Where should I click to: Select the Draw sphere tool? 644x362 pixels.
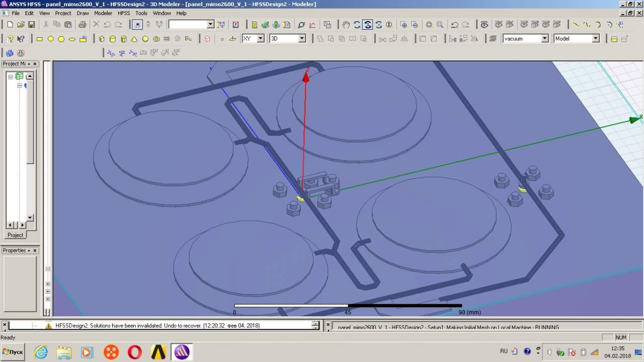[145, 39]
